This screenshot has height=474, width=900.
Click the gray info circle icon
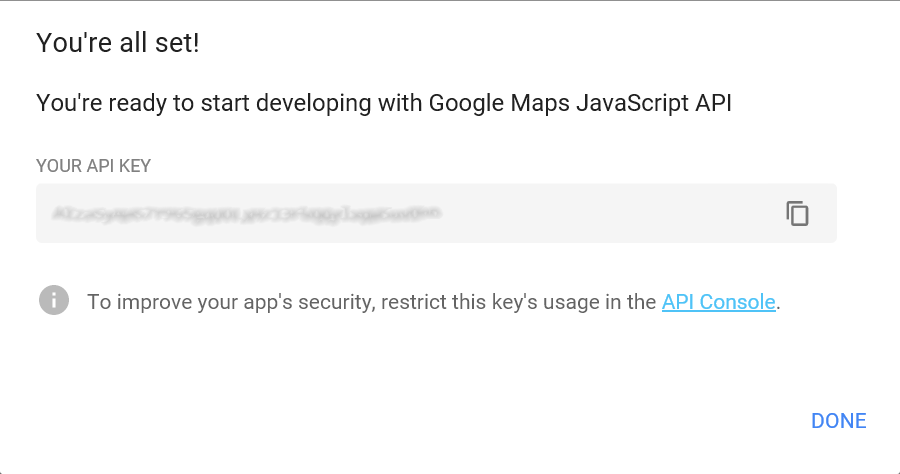pos(54,300)
